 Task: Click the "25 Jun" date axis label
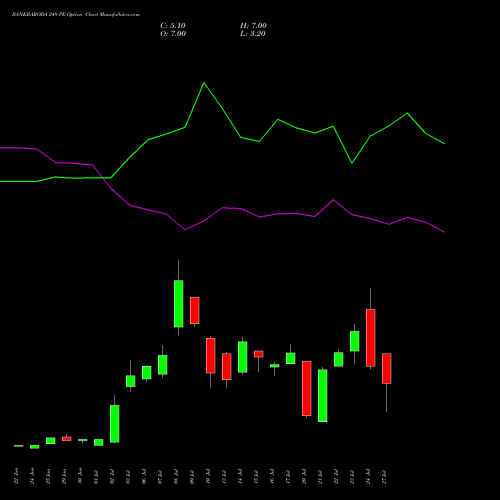[48, 476]
